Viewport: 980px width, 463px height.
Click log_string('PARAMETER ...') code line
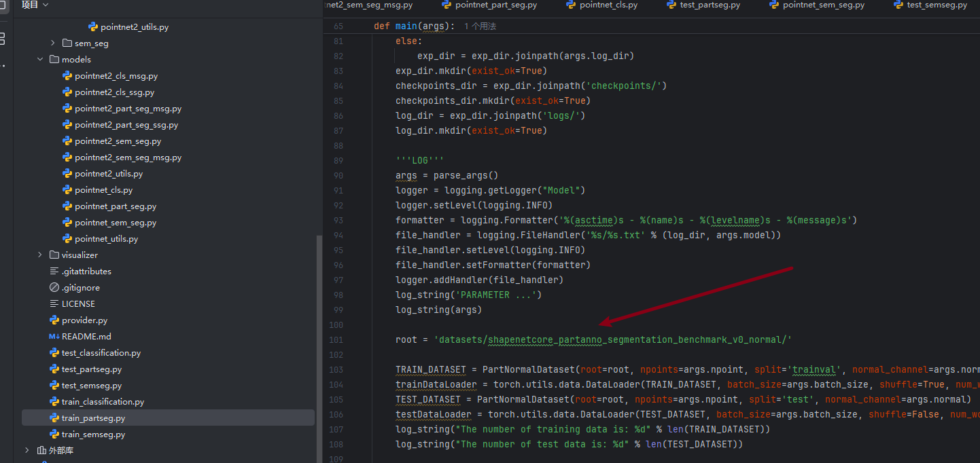coord(469,295)
